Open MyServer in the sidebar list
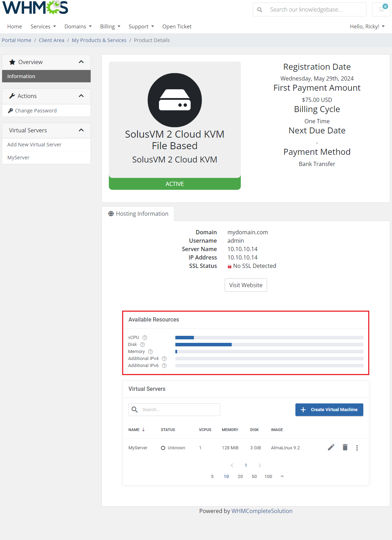Image resolution: width=392 pixels, height=540 pixels. point(46,158)
